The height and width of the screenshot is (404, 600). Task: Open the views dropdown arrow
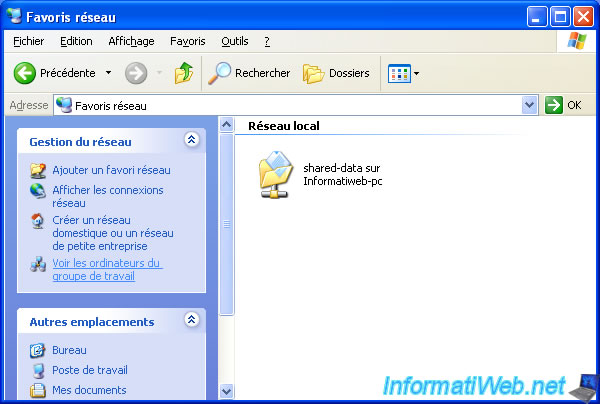pos(416,73)
